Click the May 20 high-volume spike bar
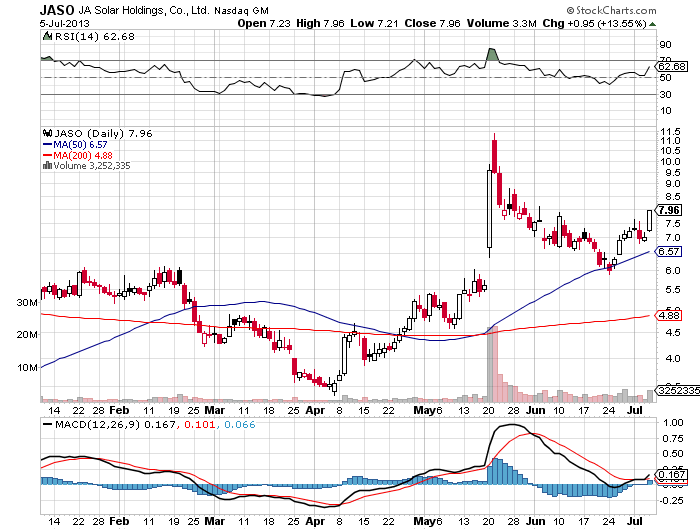 click(492, 363)
